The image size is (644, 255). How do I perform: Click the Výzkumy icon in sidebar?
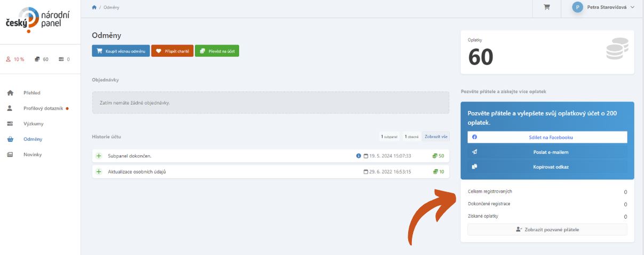click(x=10, y=124)
